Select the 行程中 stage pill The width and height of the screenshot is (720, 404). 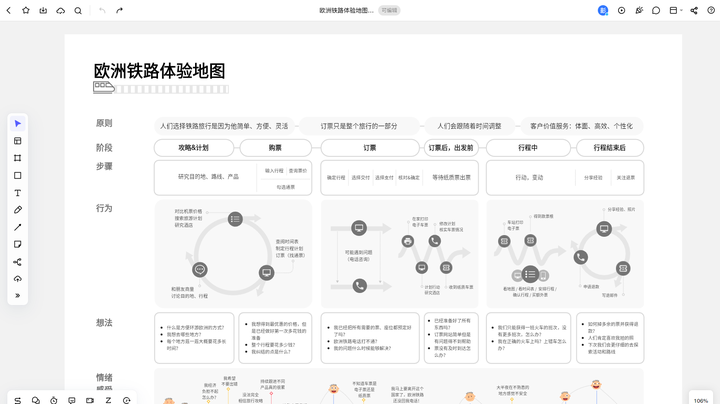click(528, 148)
